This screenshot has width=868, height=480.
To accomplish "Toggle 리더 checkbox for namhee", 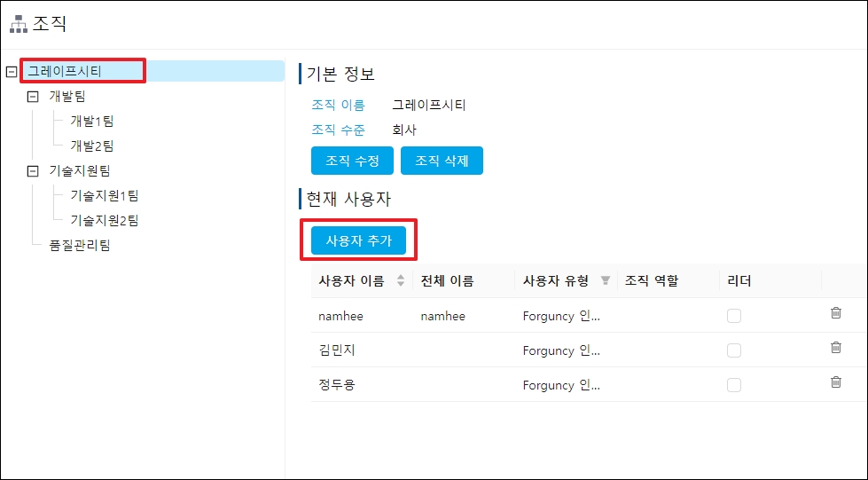I will pos(733,316).
